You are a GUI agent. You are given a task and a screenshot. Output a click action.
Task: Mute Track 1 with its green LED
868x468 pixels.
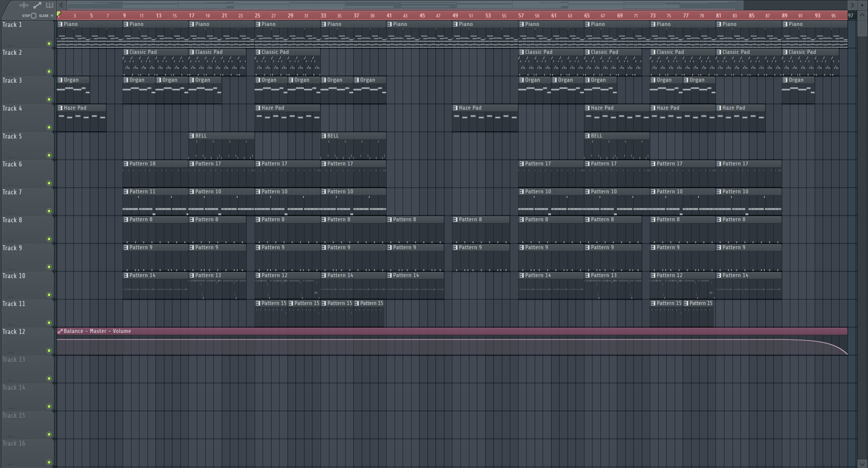[49, 43]
